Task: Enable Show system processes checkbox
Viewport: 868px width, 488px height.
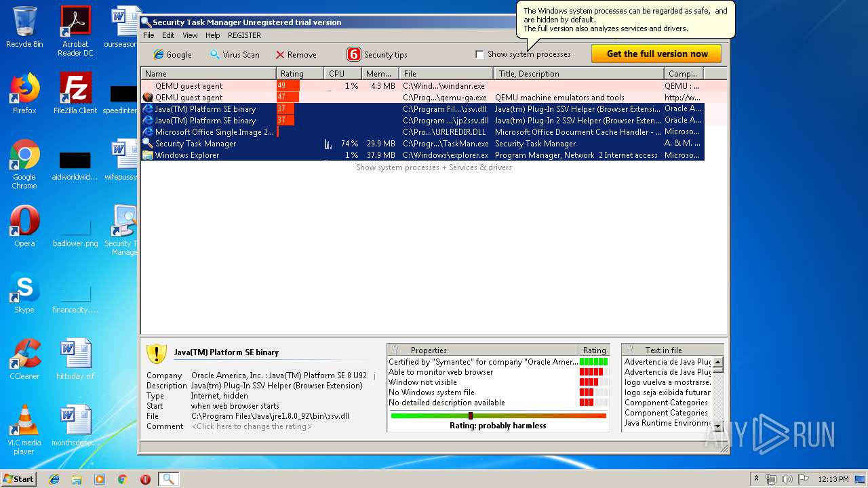Action: [x=479, y=54]
